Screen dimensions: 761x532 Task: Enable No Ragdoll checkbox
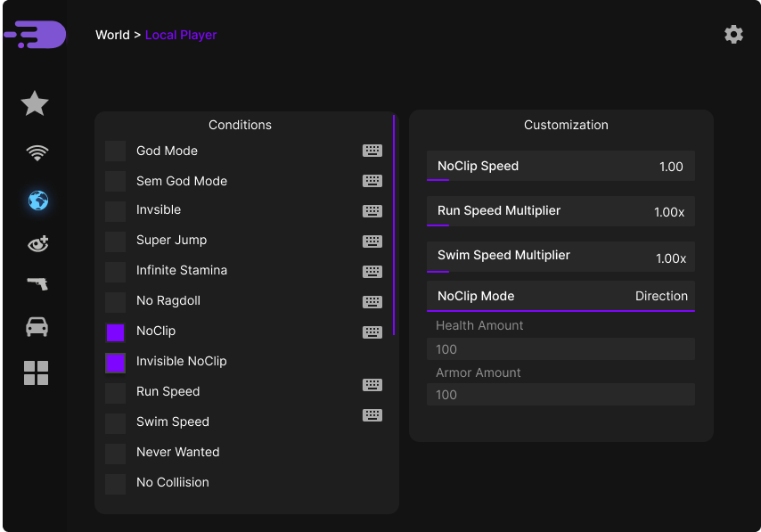(x=116, y=302)
